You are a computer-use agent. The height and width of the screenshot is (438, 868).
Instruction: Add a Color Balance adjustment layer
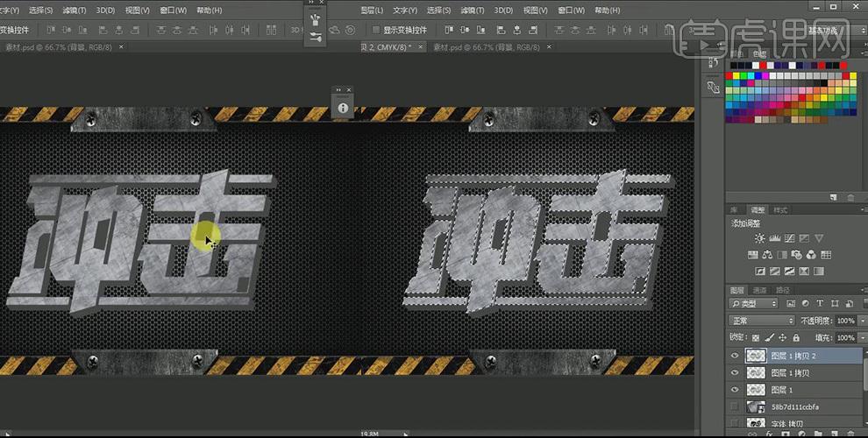point(767,255)
